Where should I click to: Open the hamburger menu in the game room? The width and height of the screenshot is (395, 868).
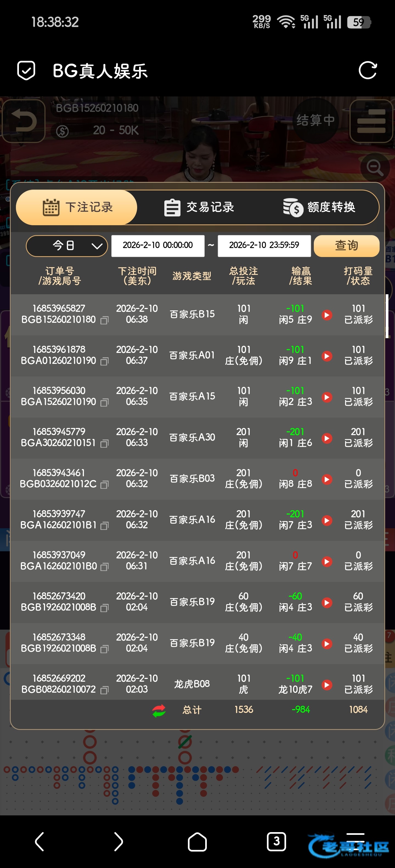371,121
